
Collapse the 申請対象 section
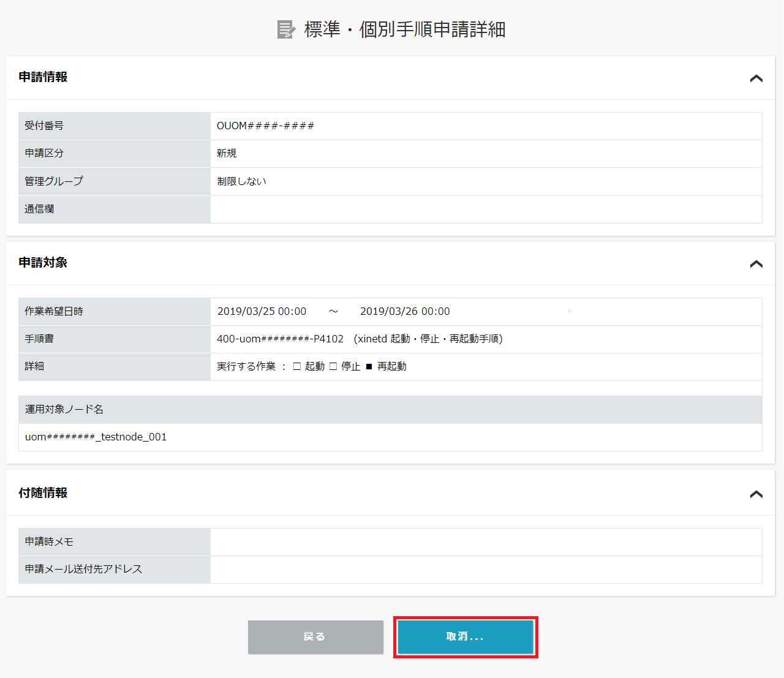756,264
